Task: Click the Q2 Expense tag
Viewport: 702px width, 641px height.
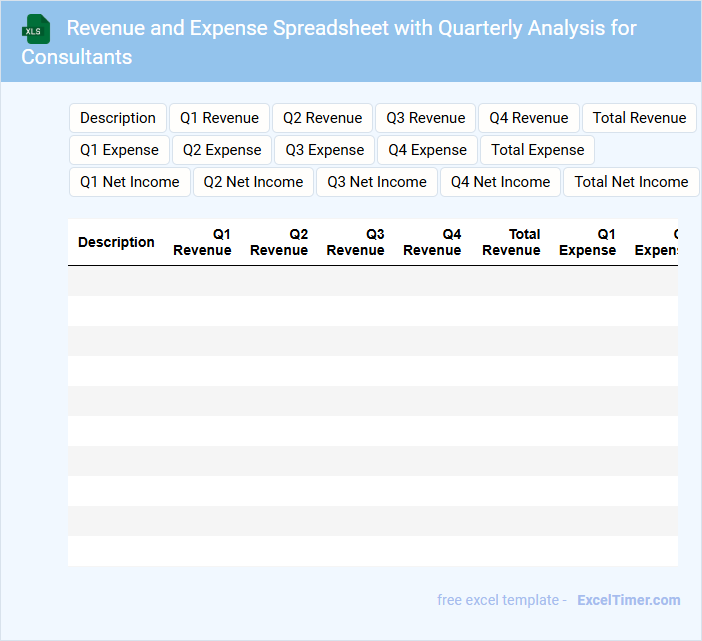Action: [x=222, y=150]
